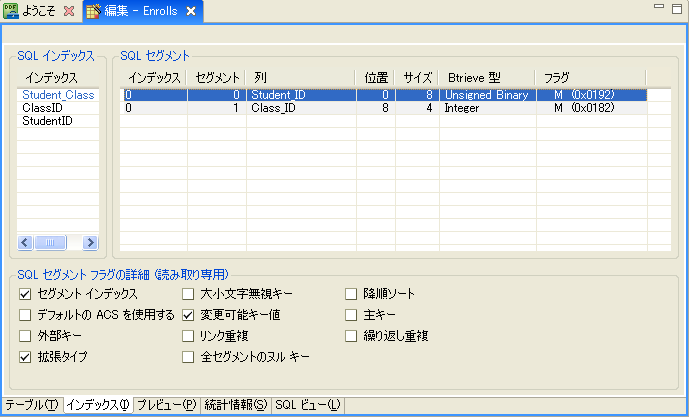Switch to the テーブル tab

coord(31,405)
